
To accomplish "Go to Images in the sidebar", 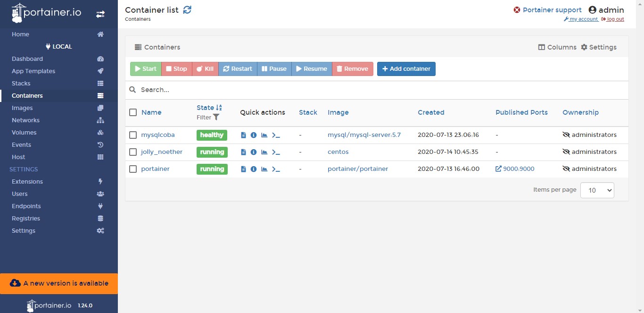I will 22,108.
